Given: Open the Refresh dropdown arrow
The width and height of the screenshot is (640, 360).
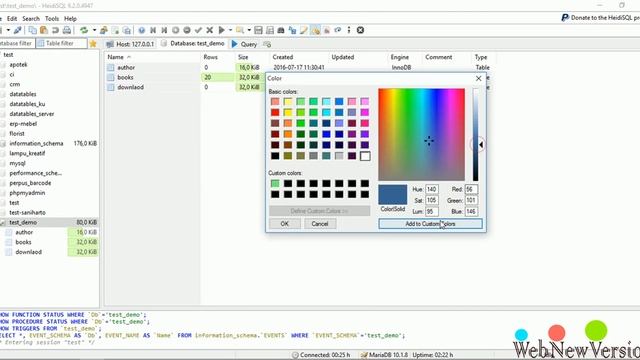Looking at the screenshot, I should [x=94, y=30].
